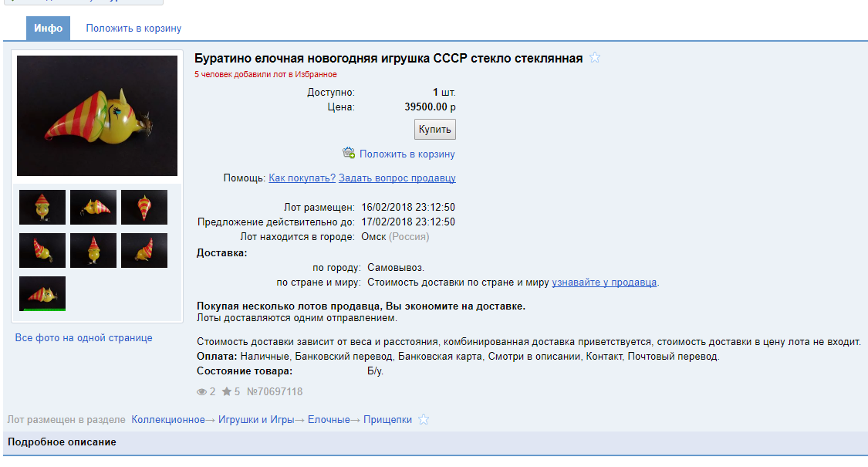The height and width of the screenshot is (467, 868).
Task: Click the lot number №70697118
Action: coord(275,391)
